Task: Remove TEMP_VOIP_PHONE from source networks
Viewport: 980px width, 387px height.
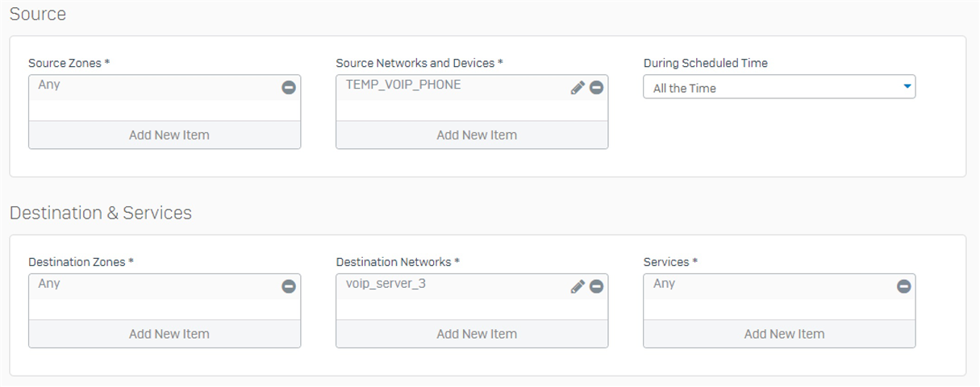Action: pyautogui.click(x=596, y=87)
